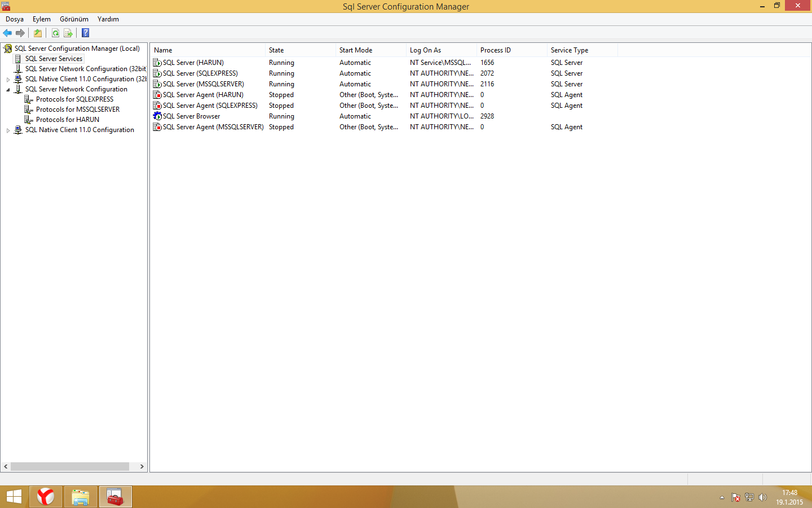
Task: Click the tree pane horizontal scrollbar thumb
Action: 70,467
